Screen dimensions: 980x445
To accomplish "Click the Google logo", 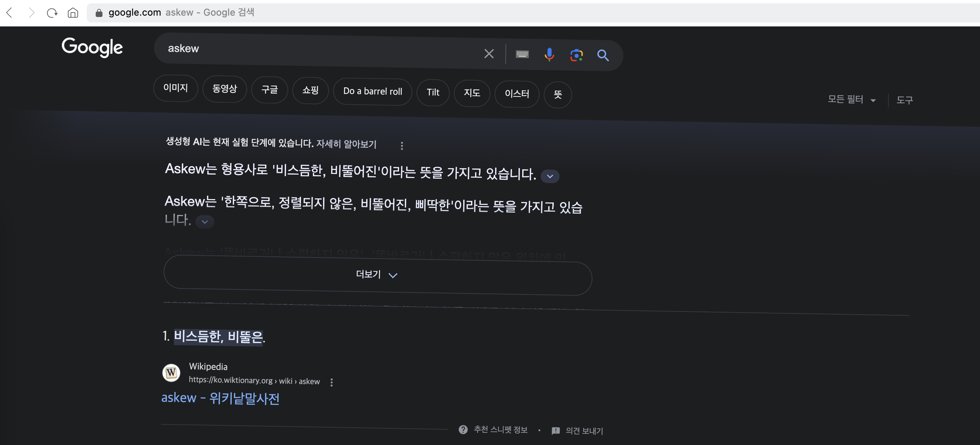I will click(x=92, y=47).
